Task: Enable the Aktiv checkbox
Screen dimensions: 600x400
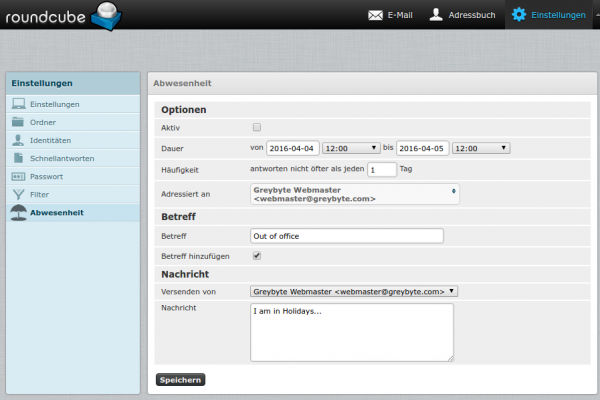Action: pyautogui.click(x=257, y=128)
